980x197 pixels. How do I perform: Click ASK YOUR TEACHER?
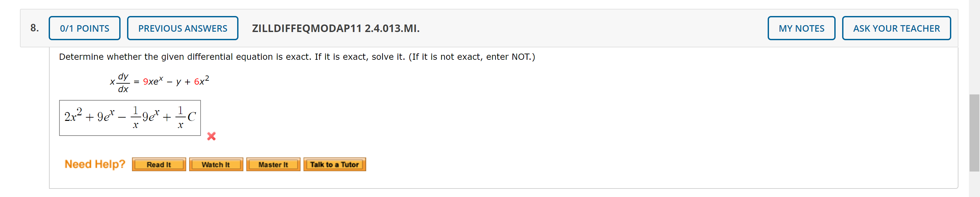point(896,28)
